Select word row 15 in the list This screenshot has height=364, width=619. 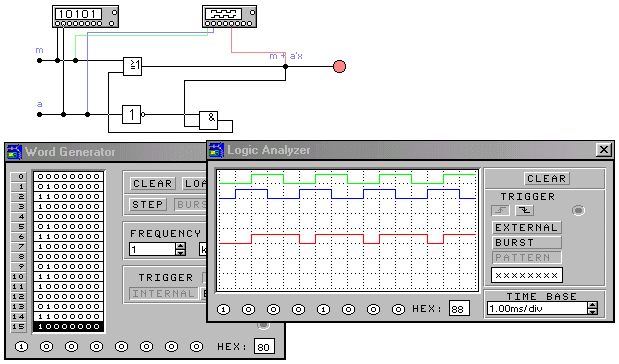pos(68,326)
